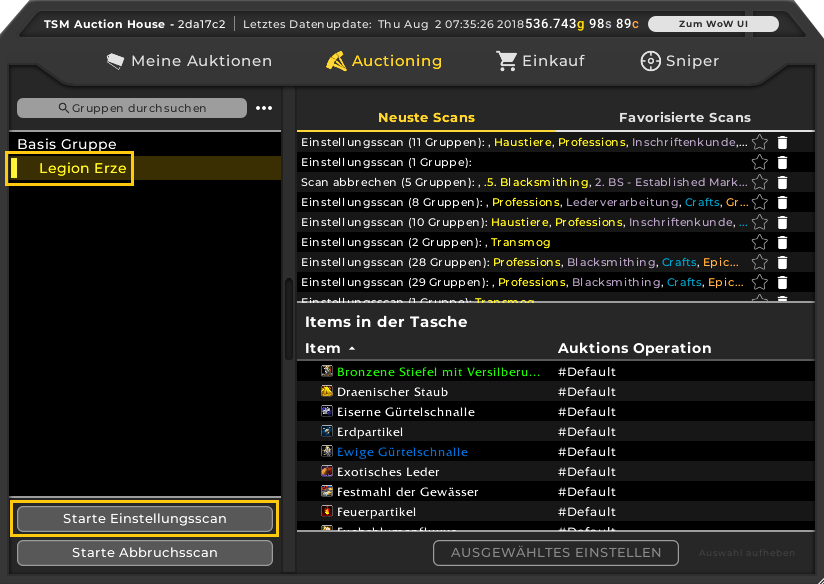Click the Draenischer Staub item icon
Image resolution: width=824 pixels, height=584 pixels.
tap(326, 391)
